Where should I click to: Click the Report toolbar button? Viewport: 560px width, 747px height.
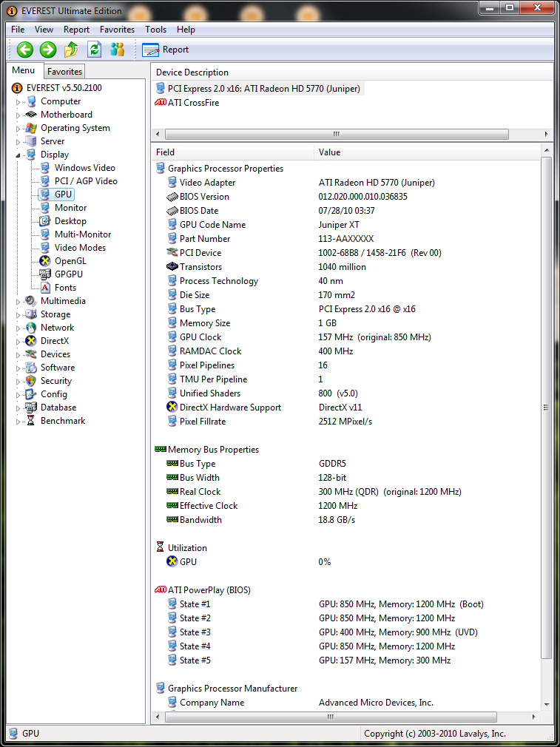pos(166,50)
